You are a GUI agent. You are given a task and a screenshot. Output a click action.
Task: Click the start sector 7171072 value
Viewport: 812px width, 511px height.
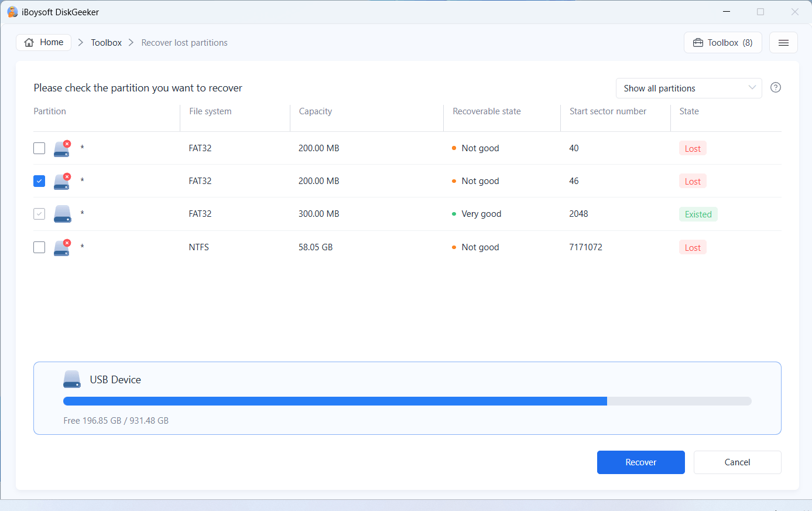pos(585,247)
